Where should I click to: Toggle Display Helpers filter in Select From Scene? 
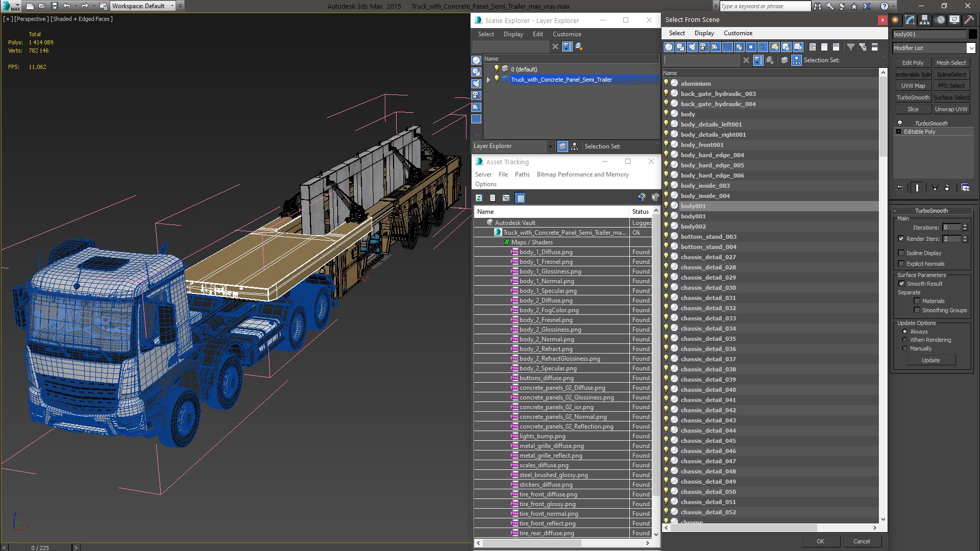pyautogui.click(x=716, y=47)
